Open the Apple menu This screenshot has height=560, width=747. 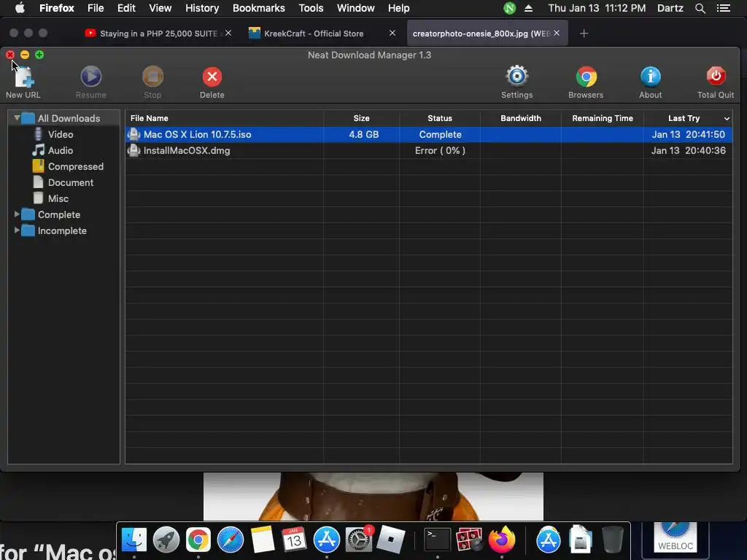pos(20,8)
